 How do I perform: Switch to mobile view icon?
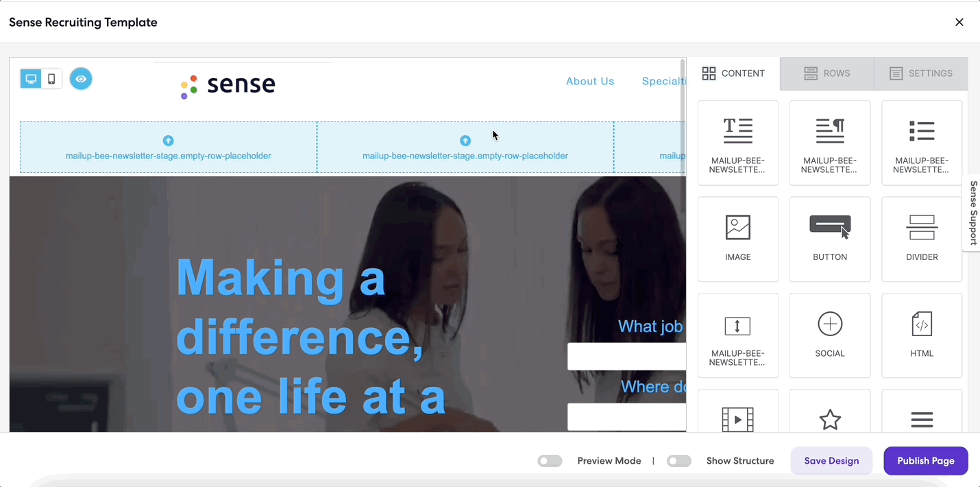pos(51,79)
